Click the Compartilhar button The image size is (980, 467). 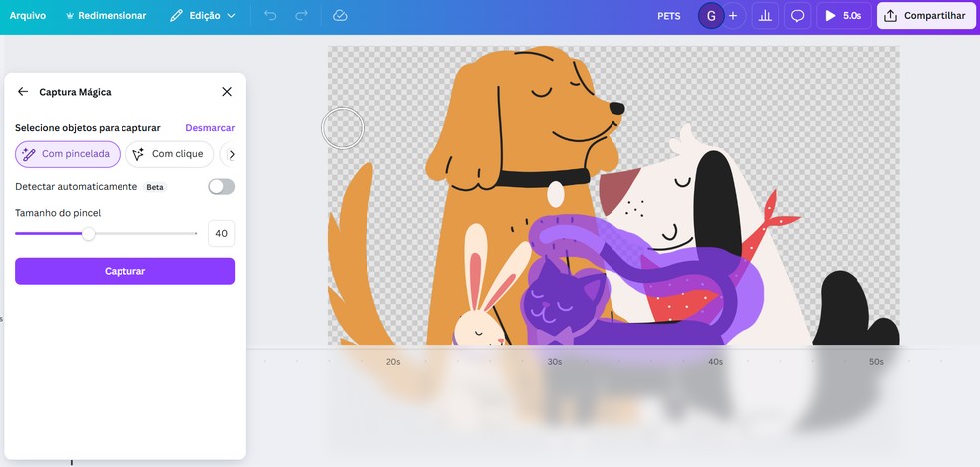pyautogui.click(x=926, y=16)
